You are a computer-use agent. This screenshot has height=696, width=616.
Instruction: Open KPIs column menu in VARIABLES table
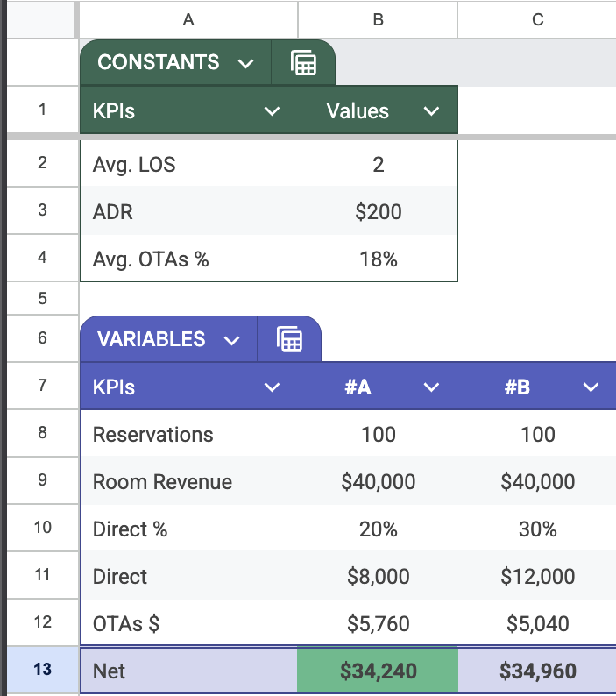272,387
